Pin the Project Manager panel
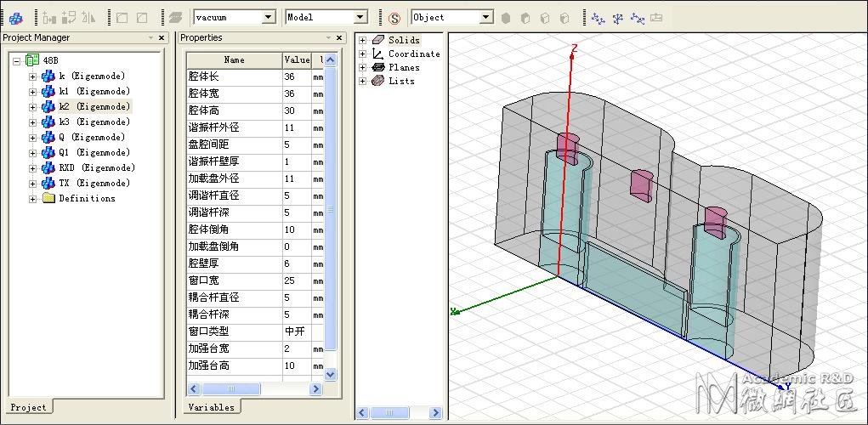The height and width of the screenshot is (425, 868). click(x=150, y=37)
